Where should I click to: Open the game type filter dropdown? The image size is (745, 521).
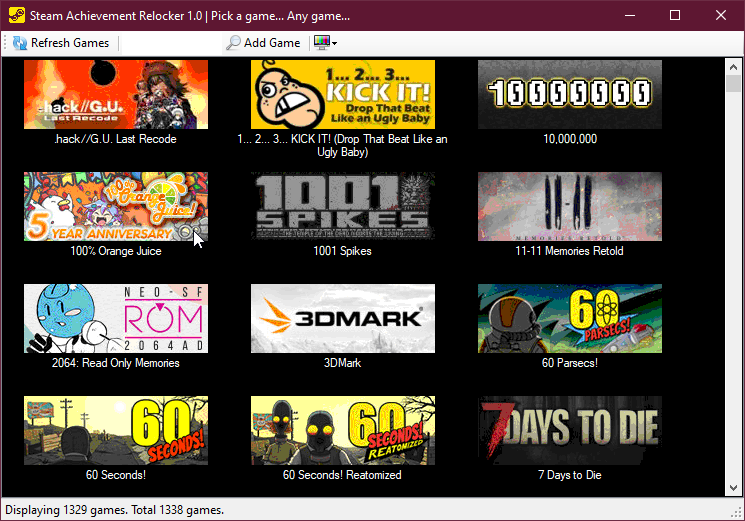pyautogui.click(x=325, y=43)
